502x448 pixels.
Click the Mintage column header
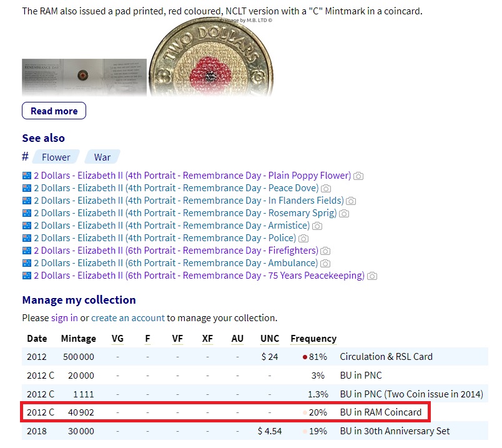point(79,339)
